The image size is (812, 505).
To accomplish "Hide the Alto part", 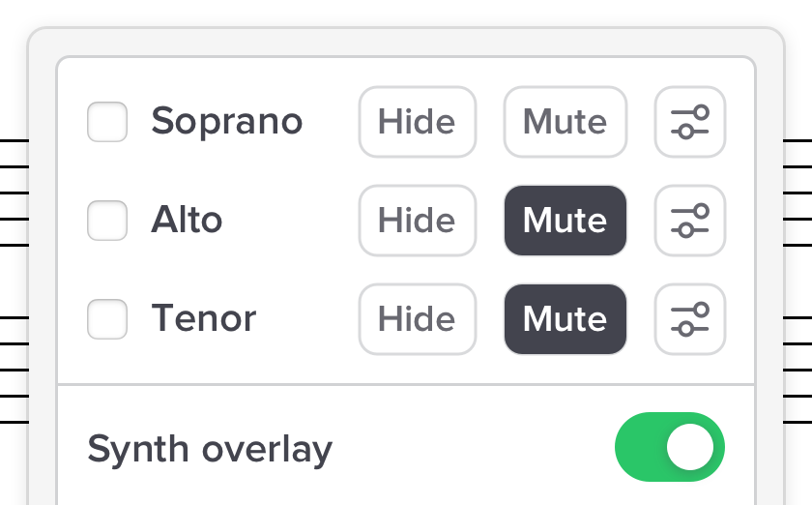I will click(417, 221).
